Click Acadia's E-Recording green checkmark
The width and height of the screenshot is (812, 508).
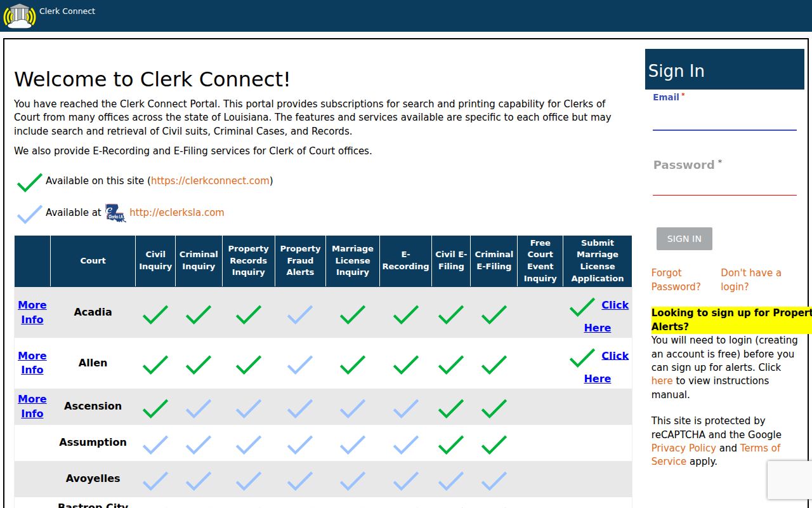pos(406,314)
